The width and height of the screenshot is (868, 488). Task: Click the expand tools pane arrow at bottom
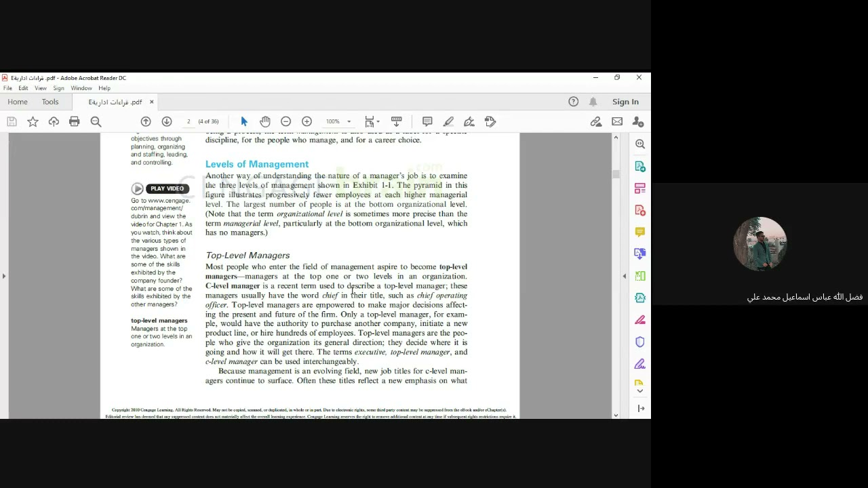click(x=641, y=408)
